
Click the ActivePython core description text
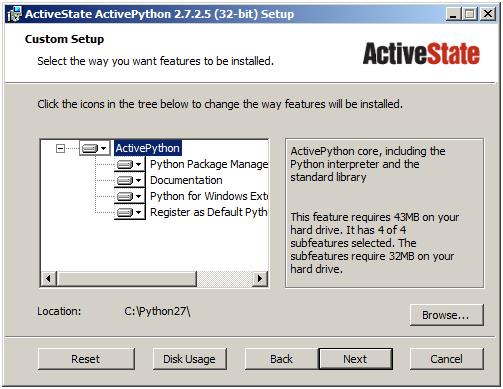tap(368, 164)
